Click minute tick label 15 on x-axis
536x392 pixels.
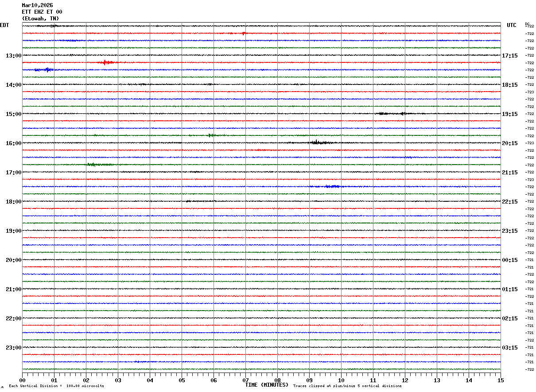(x=501, y=380)
